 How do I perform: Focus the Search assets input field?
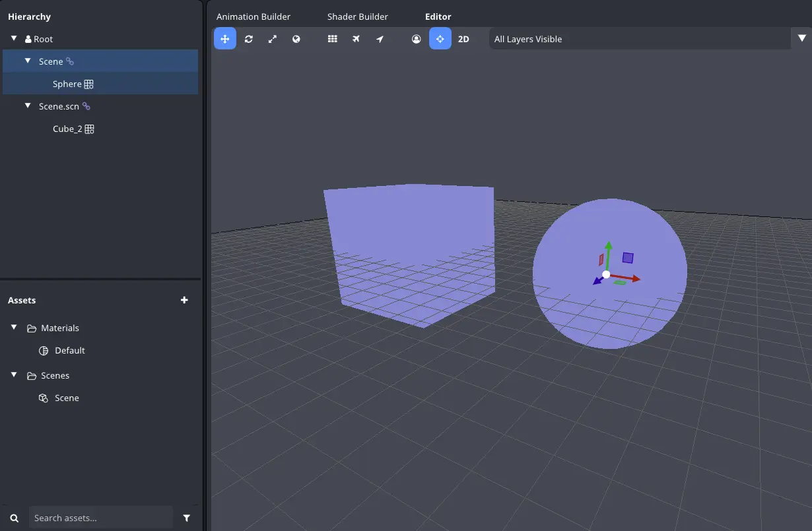(100, 518)
